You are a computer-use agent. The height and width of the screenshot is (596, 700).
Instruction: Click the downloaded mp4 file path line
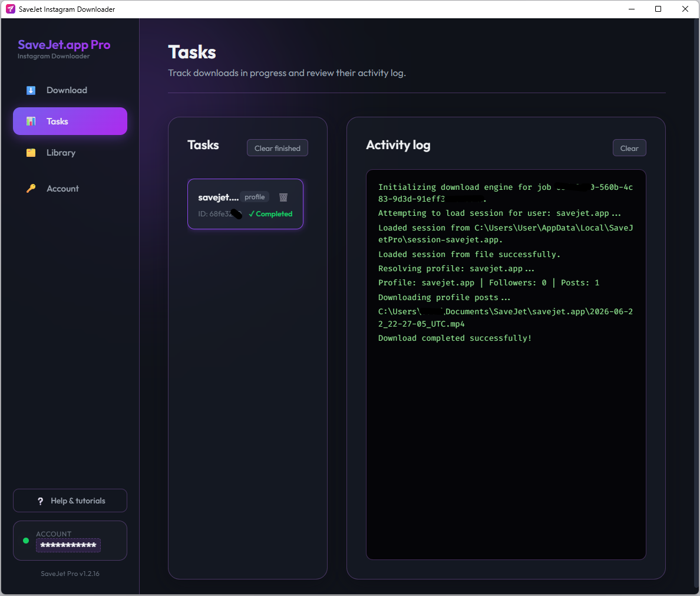506,318
